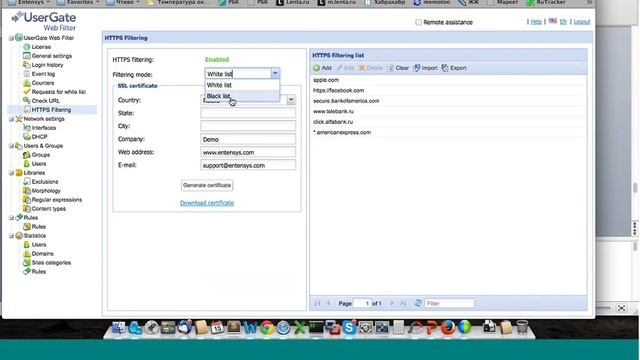This screenshot has height=360, width=640.
Task: Open the Favorites bookmarks folder
Action: (78, 2)
